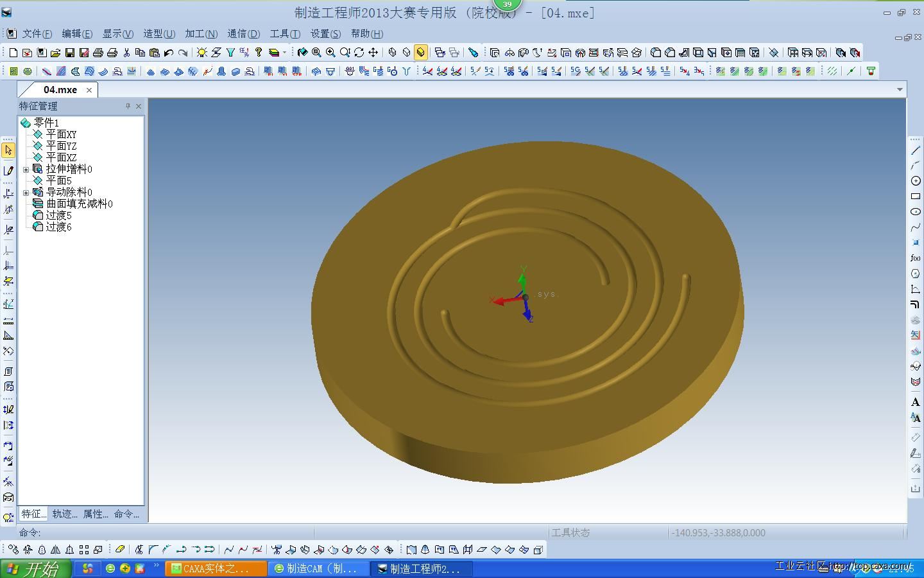
Task: Select the 04.mxe document tab
Action: click(x=60, y=90)
